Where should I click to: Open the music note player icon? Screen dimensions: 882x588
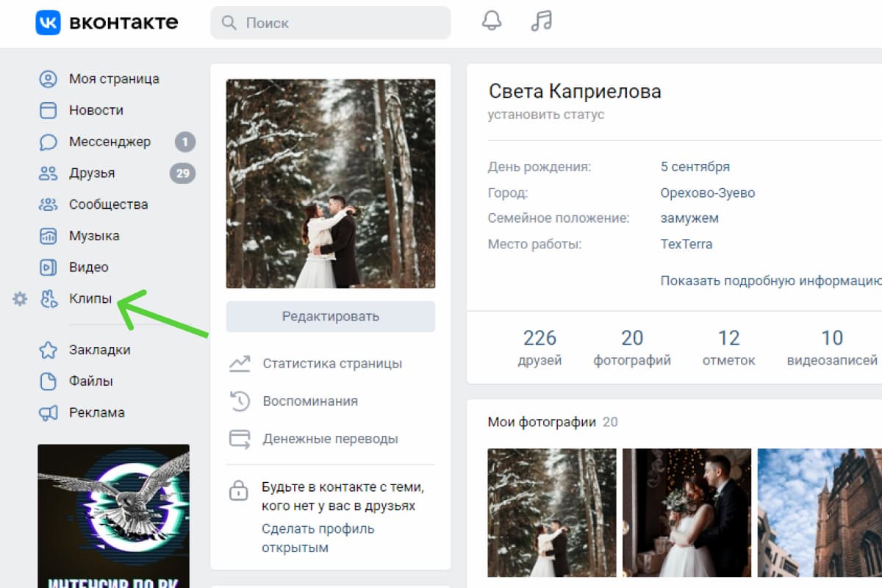coord(541,21)
